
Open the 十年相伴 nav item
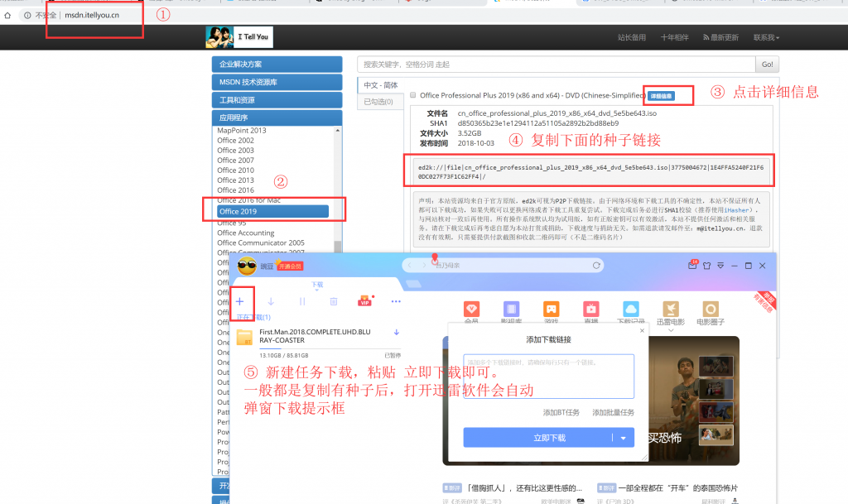pos(674,37)
